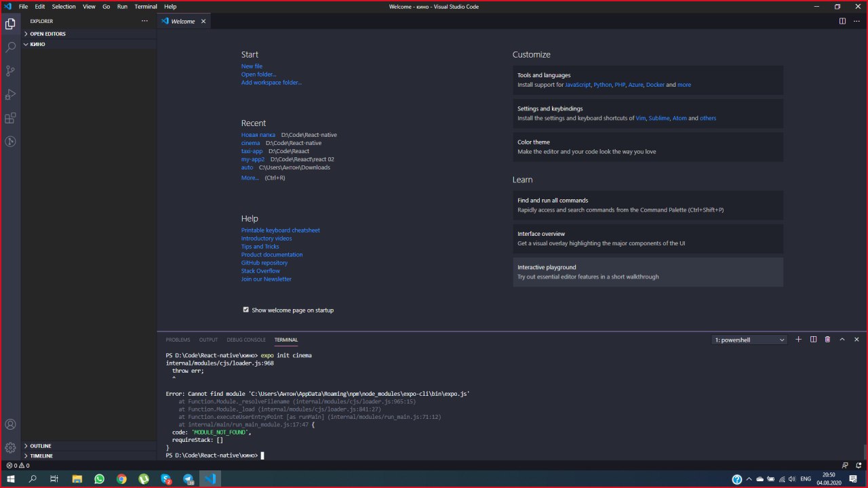Open the Source Control view
The image size is (868, 488).
point(10,70)
